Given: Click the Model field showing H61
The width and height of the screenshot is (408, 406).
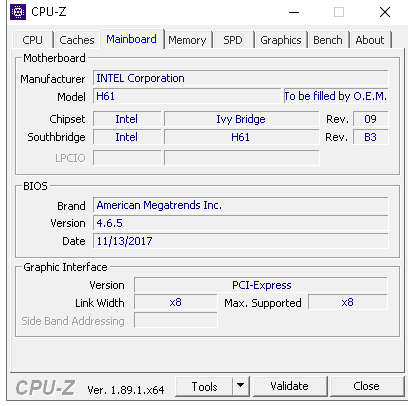Looking at the screenshot, I should (187, 96).
